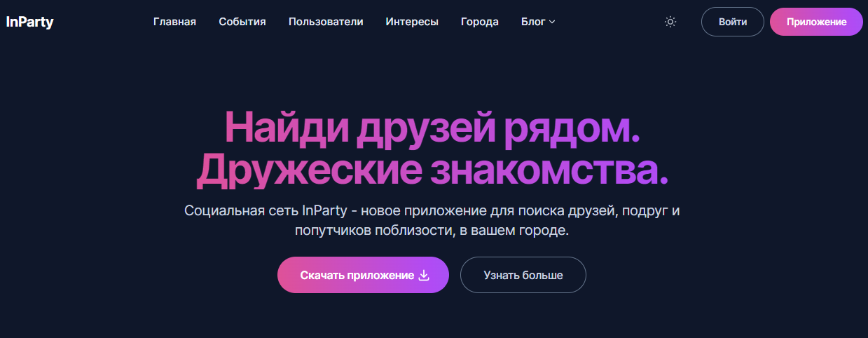Open the Города page

pyautogui.click(x=480, y=22)
